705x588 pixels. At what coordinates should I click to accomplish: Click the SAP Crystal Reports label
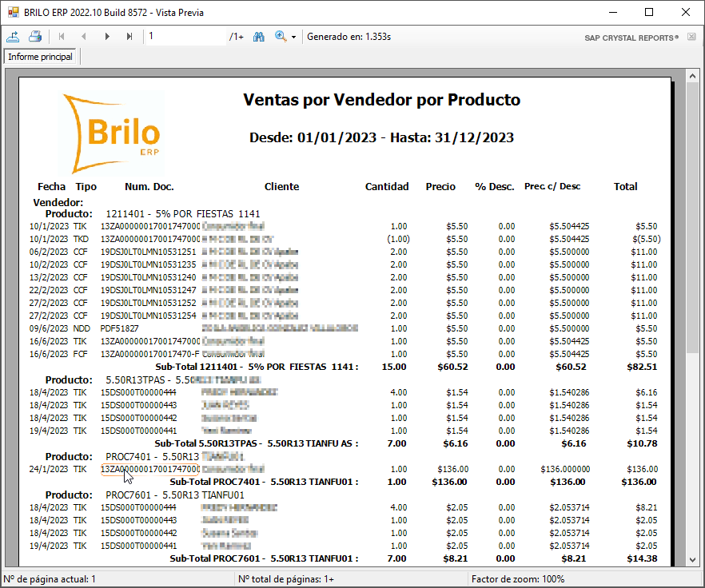click(x=630, y=36)
